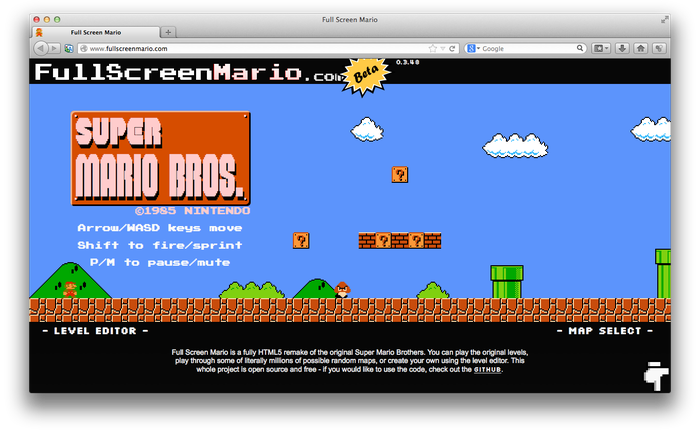Image resolution: width=700 pixels, height=430 pixels.
Task: Click the short green warp pipe
Action: [507, 282]
